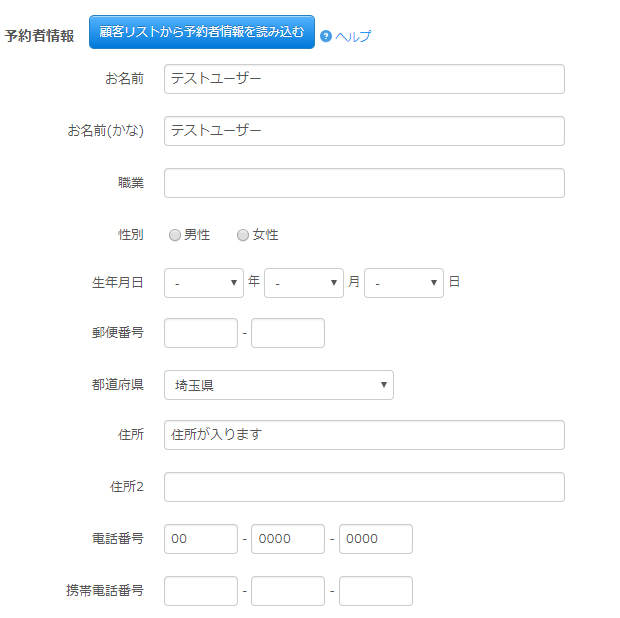The height and width of the screenshot is (618, 620).
Task: Open the birth day dropdown
Action: pos(404,283)
